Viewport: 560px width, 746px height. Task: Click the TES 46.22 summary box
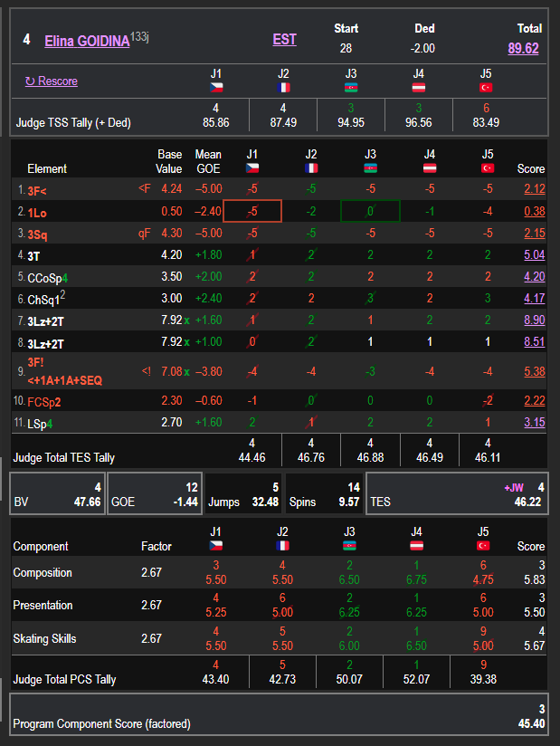pyautogui.click(x=457, y=493)
